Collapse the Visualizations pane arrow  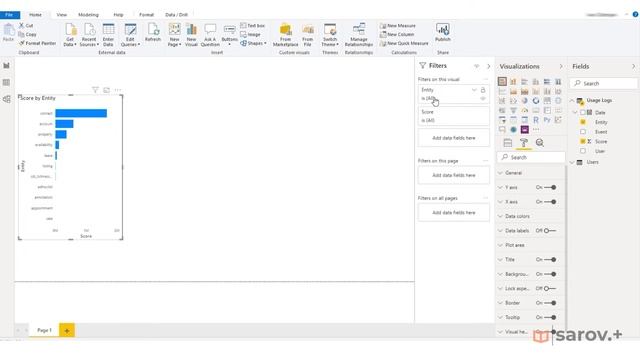pos(561,66)
